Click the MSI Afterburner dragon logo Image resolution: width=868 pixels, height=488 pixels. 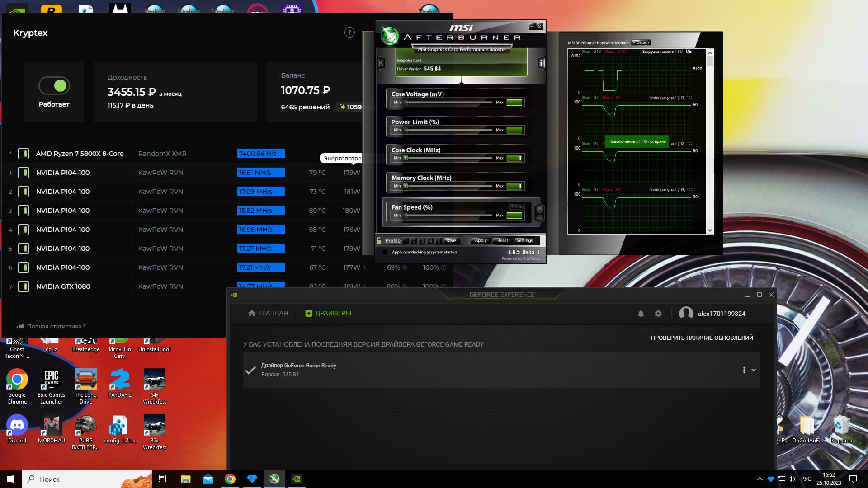pyautogui.click(x=389, y=36)
